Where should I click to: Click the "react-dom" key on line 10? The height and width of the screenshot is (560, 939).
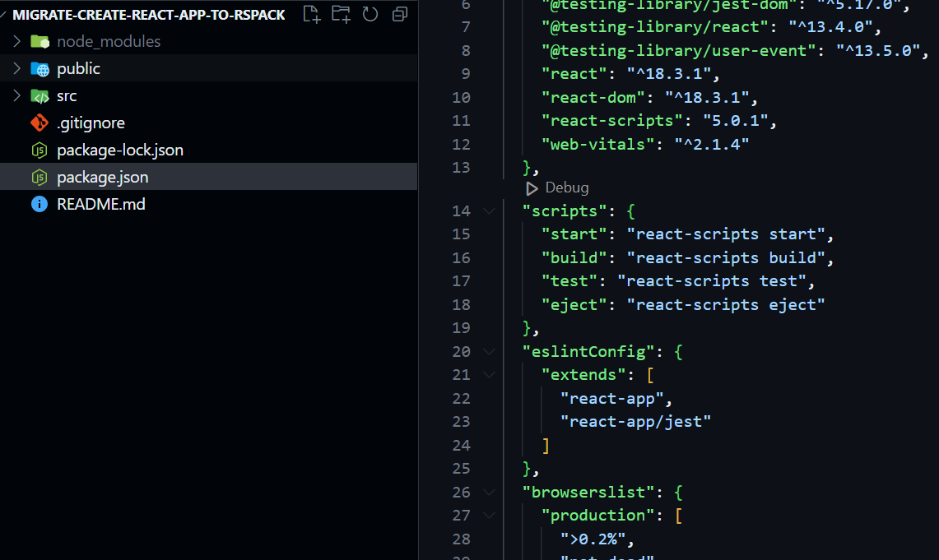tap(593, 97)
